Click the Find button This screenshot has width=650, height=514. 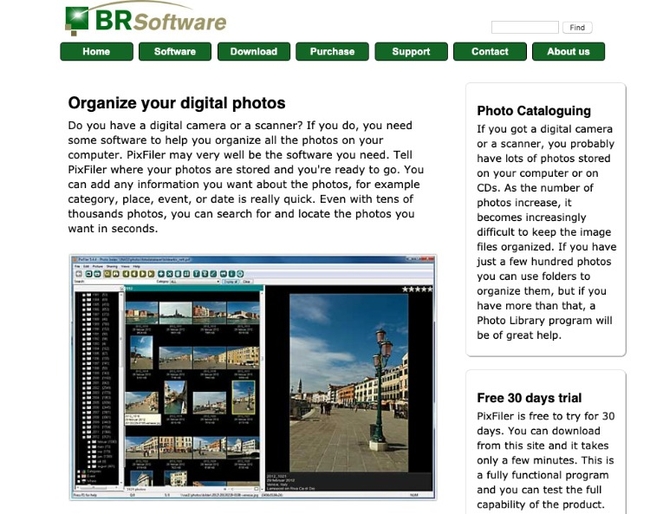tap(577, 27)
